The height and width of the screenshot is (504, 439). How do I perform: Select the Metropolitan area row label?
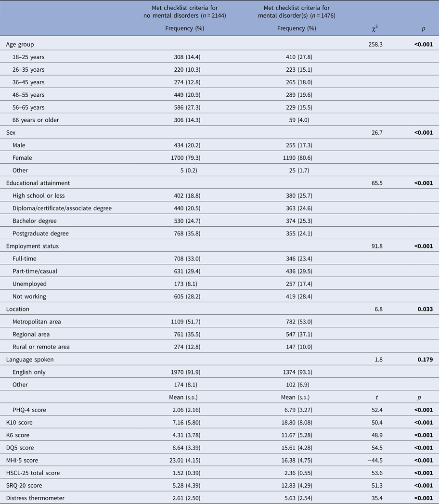coord(37,322)
